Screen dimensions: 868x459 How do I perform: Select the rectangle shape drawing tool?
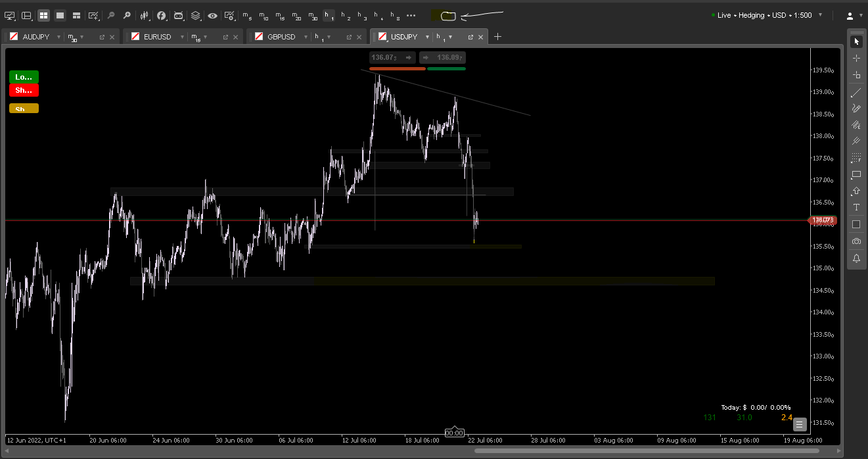coord(856,175)
